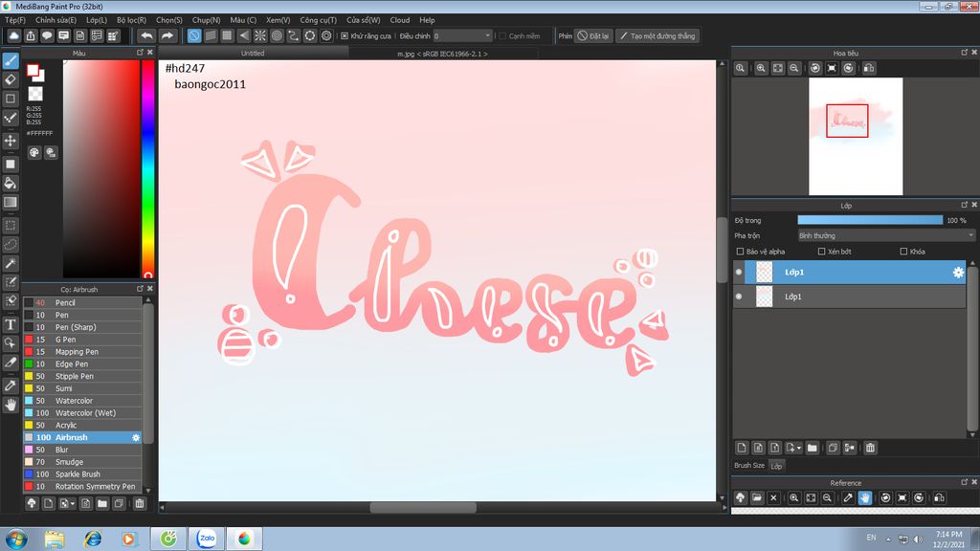Zoom in using the Hoa tiêu navigator

pos(761,68)
